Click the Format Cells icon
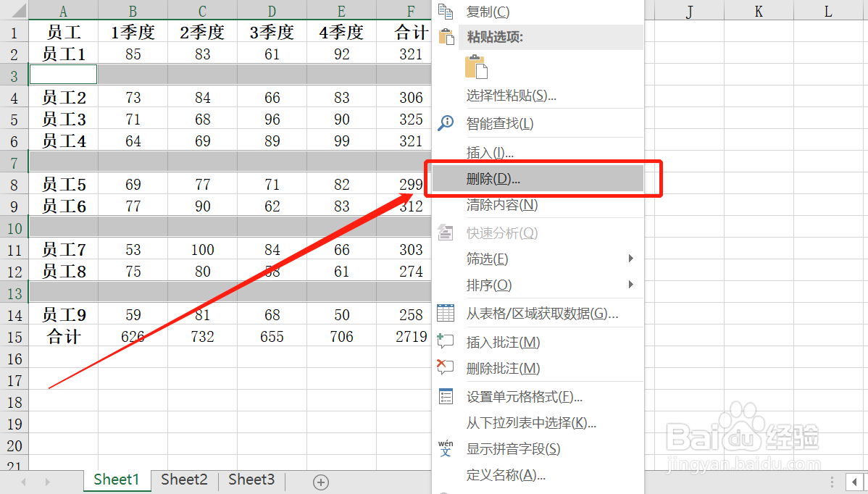This screenshot has width=868, height=494. [445, 396]
